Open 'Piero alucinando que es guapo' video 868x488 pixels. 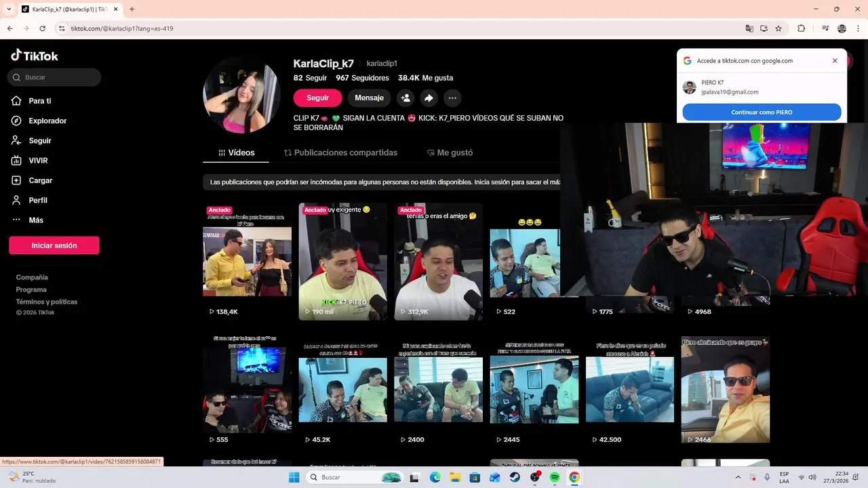click(726, 389)
